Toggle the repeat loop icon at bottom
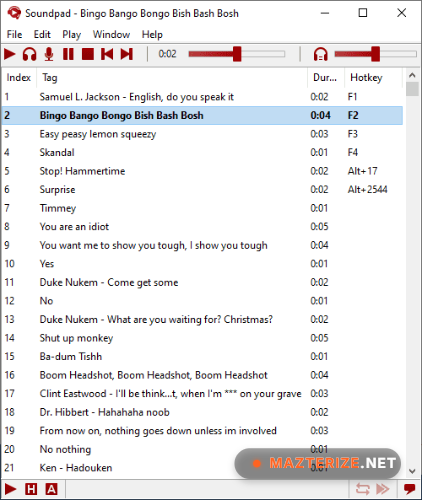The image size is (422, 500). pos(363,489)
